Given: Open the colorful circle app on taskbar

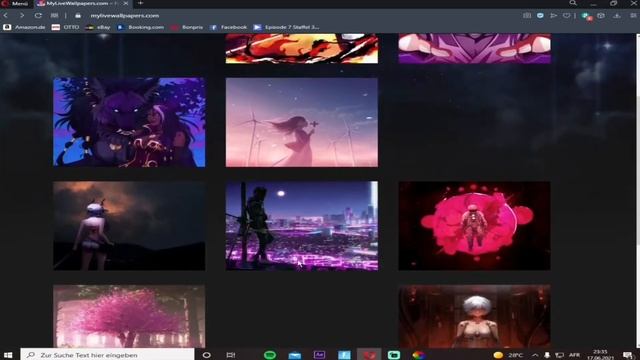Looking at the screenshot, I should point(418,355).
